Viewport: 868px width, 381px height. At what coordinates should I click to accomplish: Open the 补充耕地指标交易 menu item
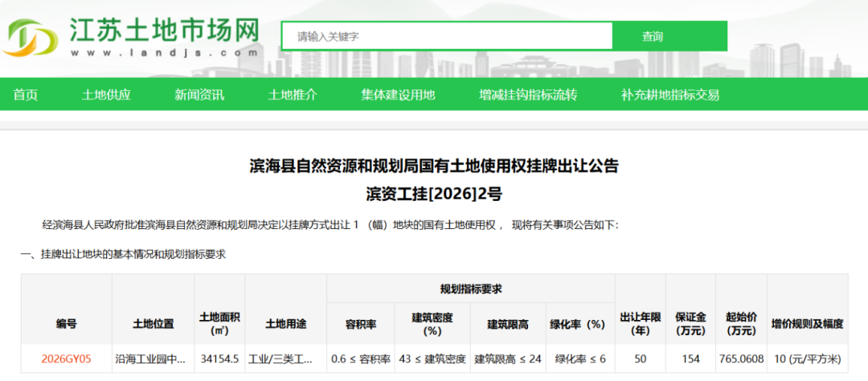point(670,95)
